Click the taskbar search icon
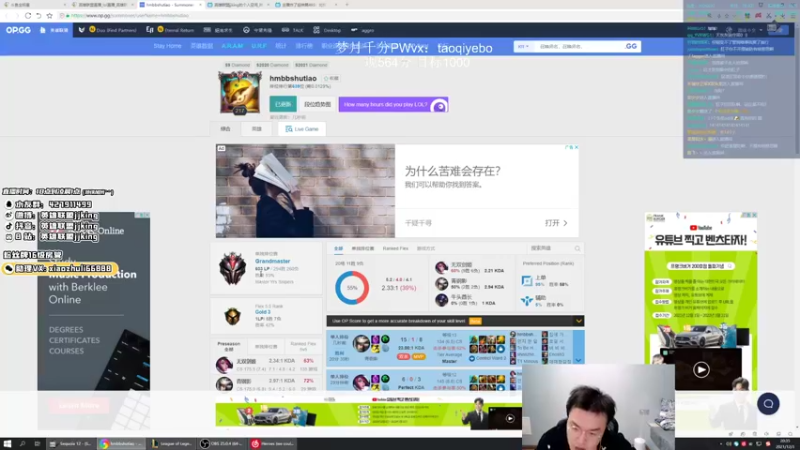This screenshot has height=450, width=800. [22, 444]
